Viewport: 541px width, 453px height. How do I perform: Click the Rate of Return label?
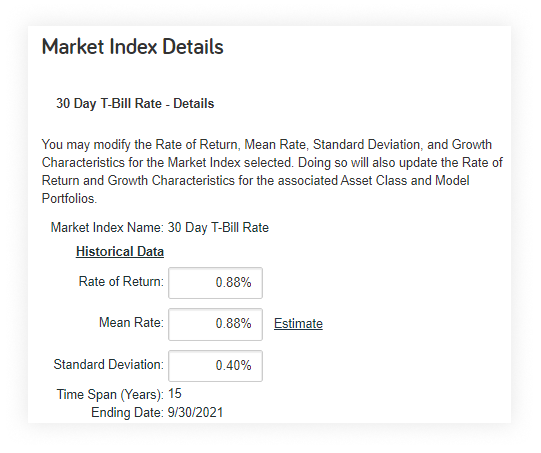[121, 282]
